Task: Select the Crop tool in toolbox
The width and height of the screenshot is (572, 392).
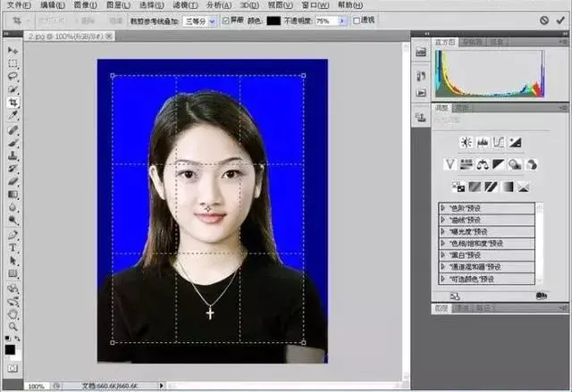Action: click(x=13, y=102)
